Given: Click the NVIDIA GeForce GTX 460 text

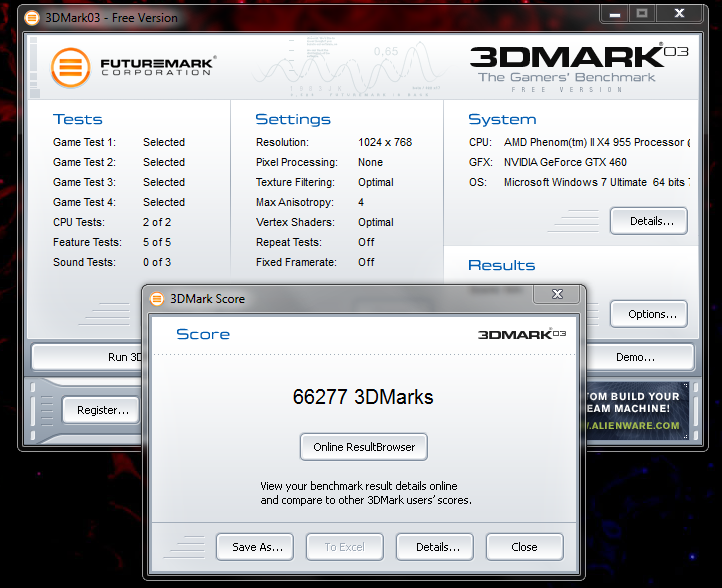Looking at the screenshot, I should coord(565,162).
